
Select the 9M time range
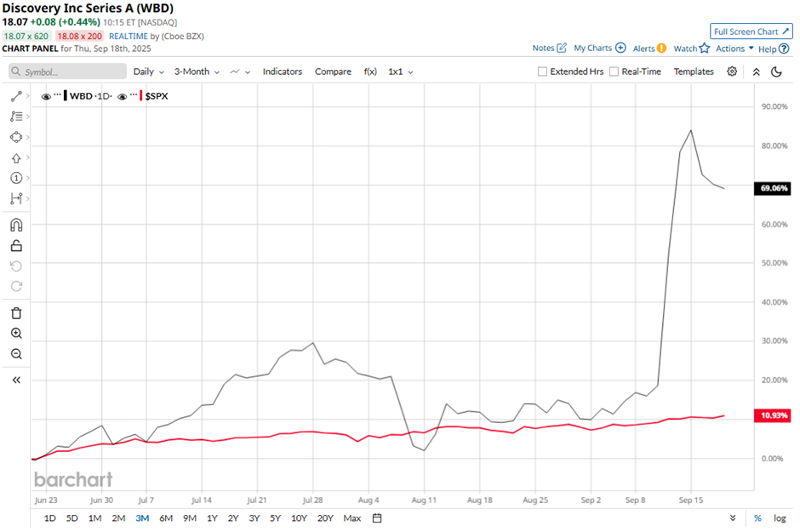tap(190, 518)
